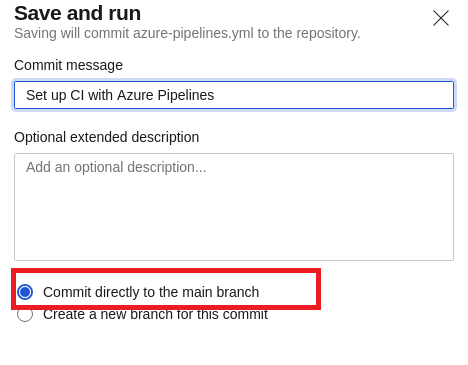Screen dimensions: 468x365
Task: Click the 'Save and run' dialog heading
Action: 77,13
